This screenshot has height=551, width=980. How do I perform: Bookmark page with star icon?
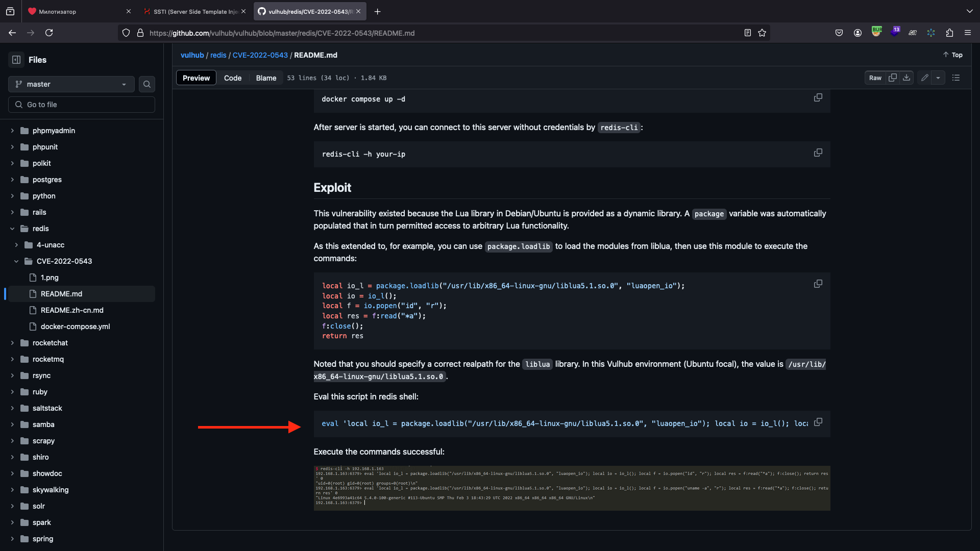click(762, 33)
